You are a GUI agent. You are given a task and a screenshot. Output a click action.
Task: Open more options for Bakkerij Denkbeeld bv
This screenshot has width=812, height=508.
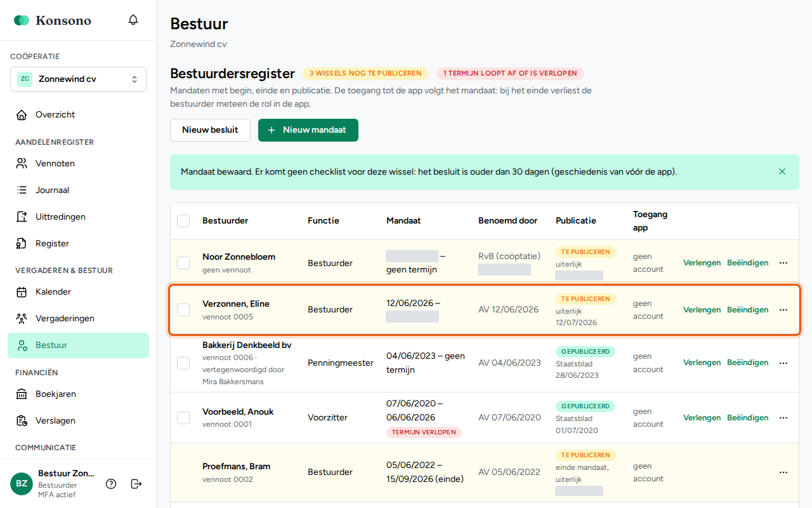783,363
